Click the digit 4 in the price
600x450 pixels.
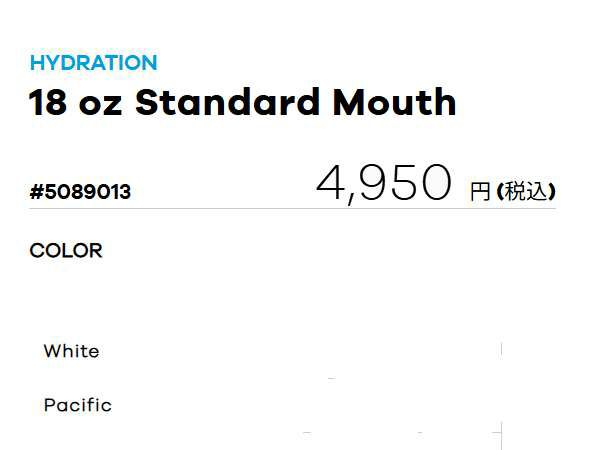[x=332, y=184]
